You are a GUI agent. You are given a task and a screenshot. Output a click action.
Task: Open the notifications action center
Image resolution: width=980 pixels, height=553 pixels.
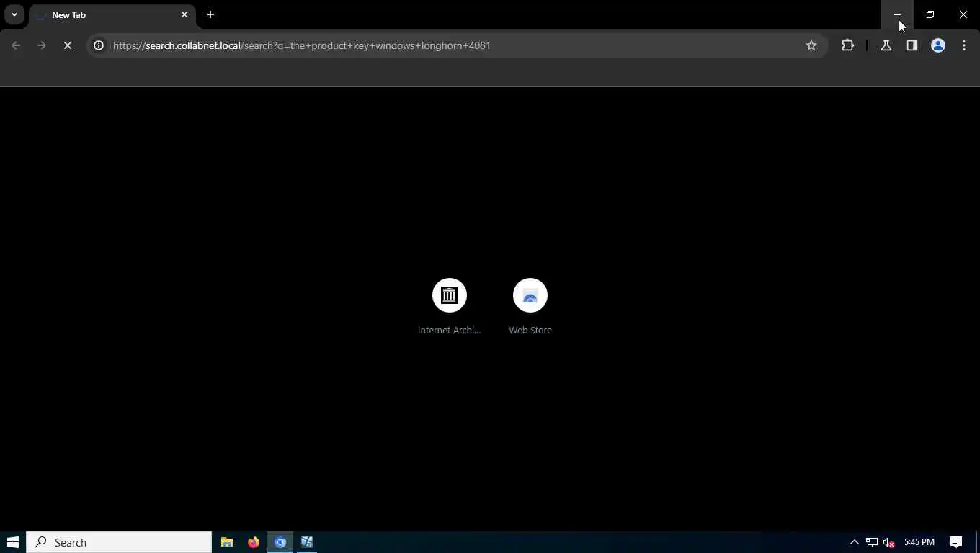[956, 542]
